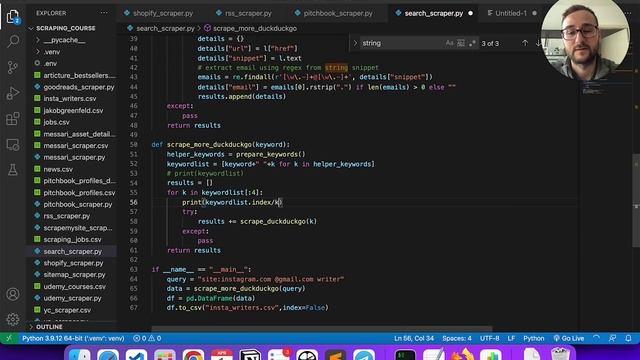This screenshot has height=360, width=640.
Task: Open the Search view in activity bar
Action: click(13, 41)
